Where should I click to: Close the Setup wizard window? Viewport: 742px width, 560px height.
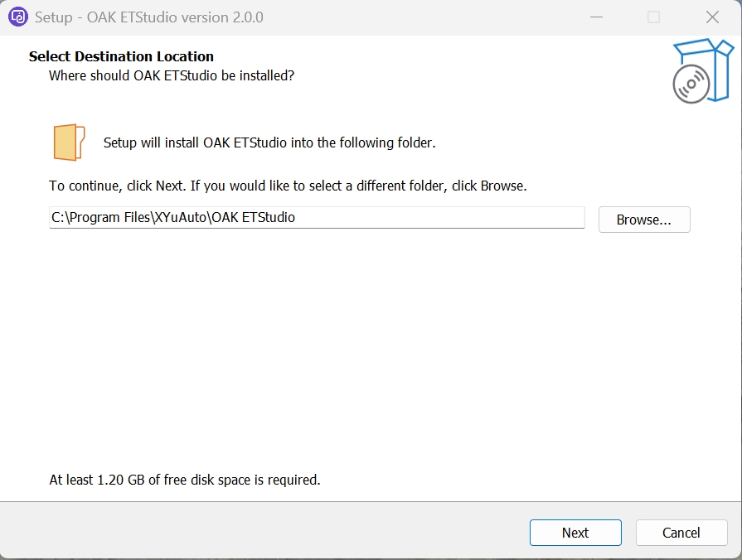click(x=711, y=17)
